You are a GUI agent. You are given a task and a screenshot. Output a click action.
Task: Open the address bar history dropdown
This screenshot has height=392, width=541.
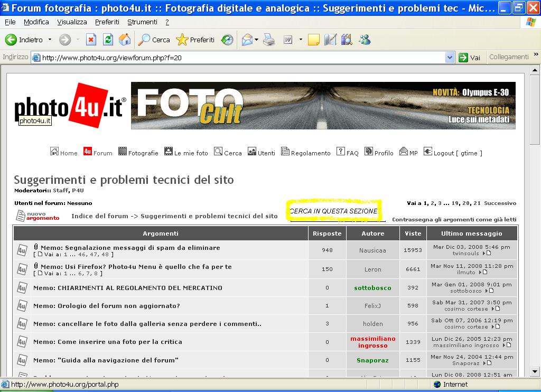[450, 57]
